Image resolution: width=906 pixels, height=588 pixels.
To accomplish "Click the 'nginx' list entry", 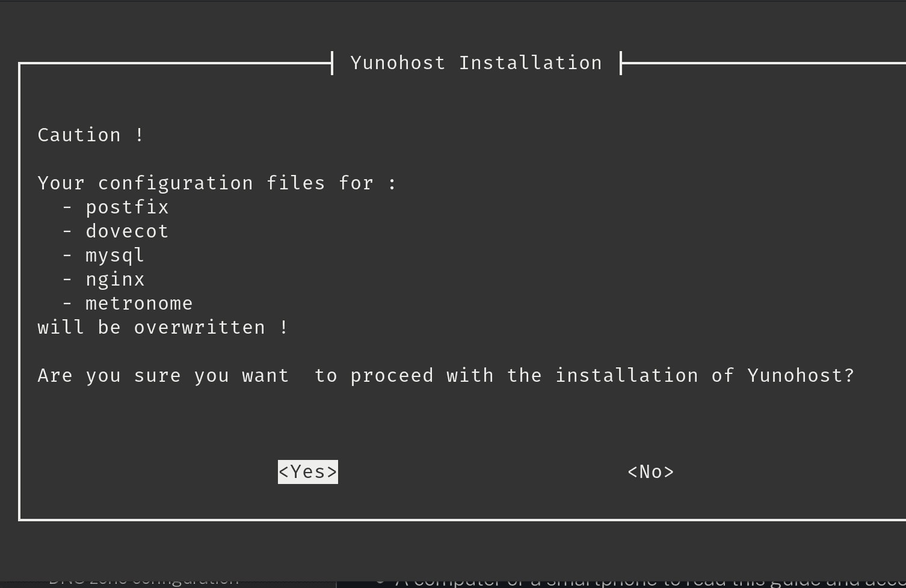I will [x=115, y=280].
